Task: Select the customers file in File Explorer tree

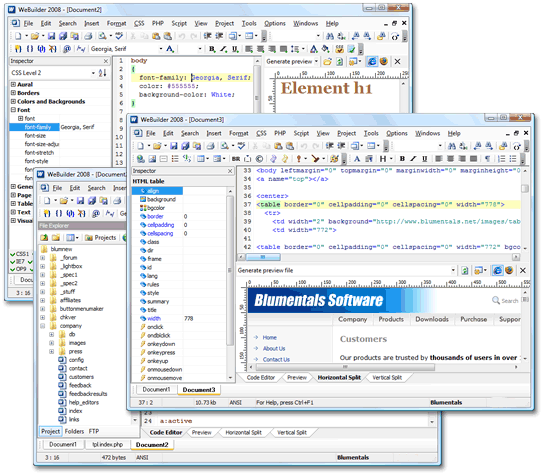Action: tap(81, 377)
